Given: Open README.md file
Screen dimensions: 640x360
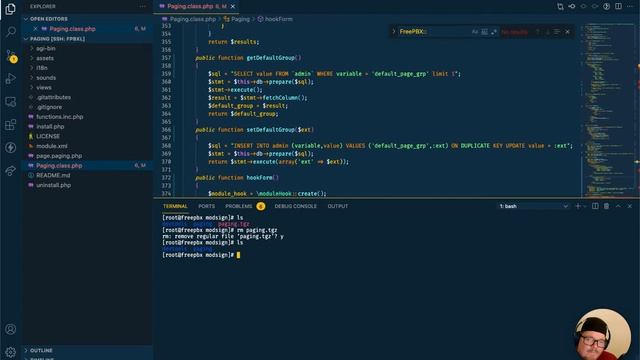Looking at the screenshot, I should pos(53,176).
